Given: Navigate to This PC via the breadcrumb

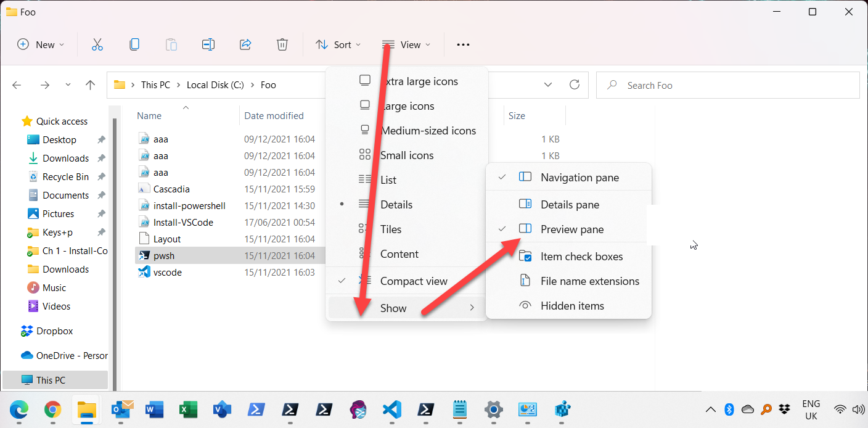Looking at the screenshot, I should (156, 84).
